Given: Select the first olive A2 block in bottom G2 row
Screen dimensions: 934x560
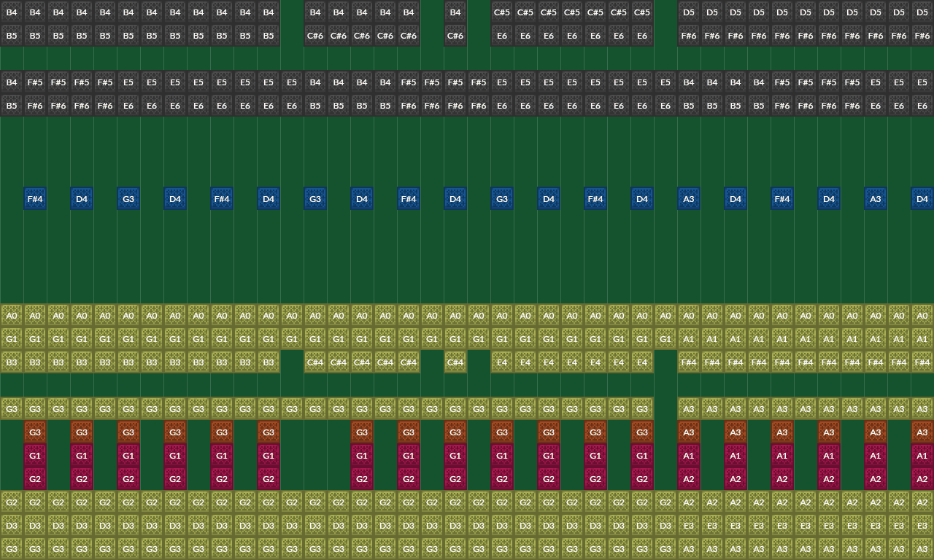Looking at the screenshot, I should [689, 502].
